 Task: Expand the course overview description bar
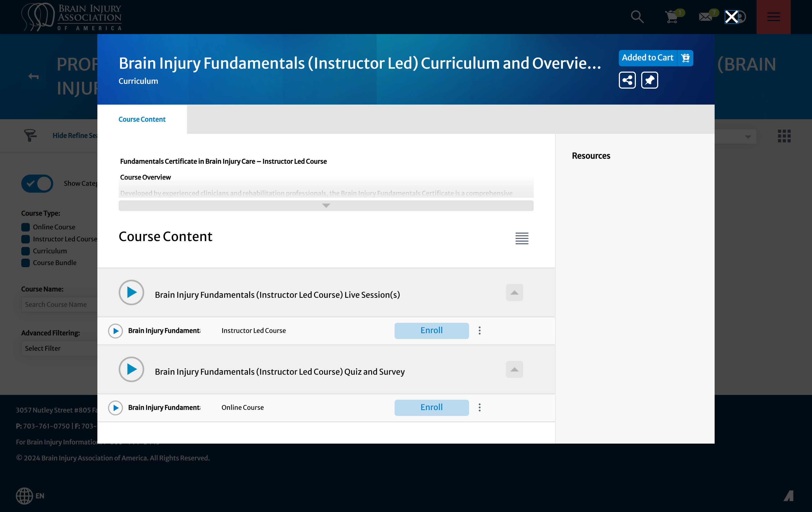click(326, 206)
